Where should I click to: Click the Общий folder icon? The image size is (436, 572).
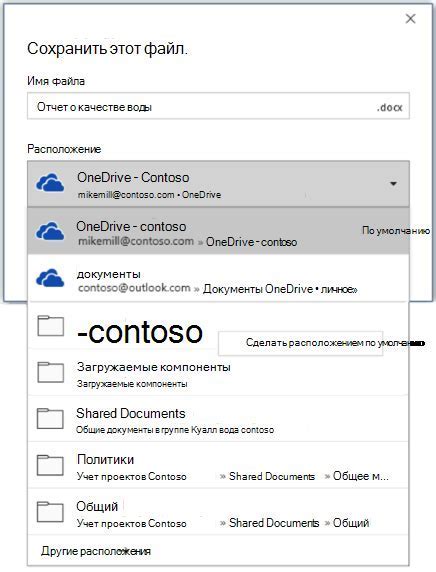[x=51, y=512]
